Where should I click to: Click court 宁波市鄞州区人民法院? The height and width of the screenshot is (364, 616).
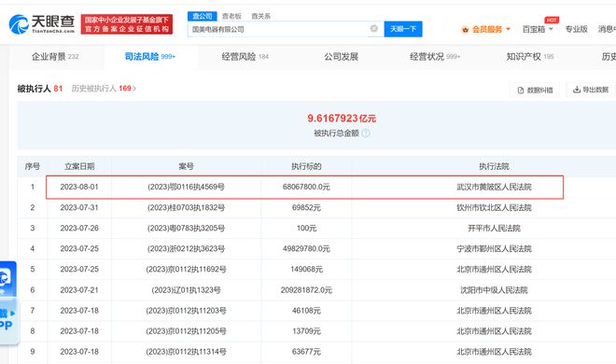pos(494,248)
